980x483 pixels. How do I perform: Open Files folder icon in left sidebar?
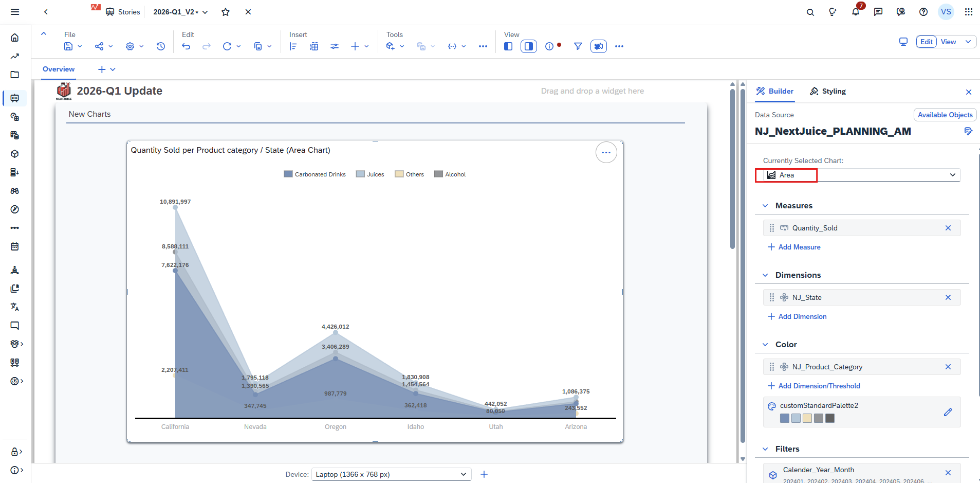click(x=15, y=75)
